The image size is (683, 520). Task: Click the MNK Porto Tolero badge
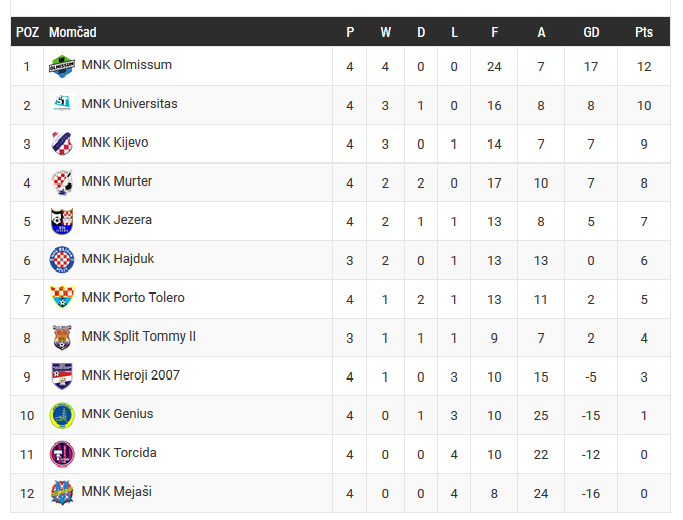[62, 298]
